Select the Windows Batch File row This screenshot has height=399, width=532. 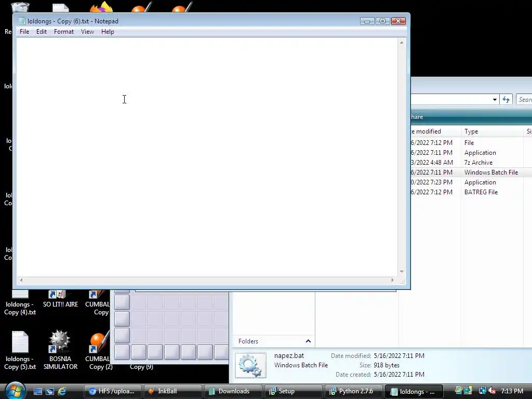tap(471, 172)
